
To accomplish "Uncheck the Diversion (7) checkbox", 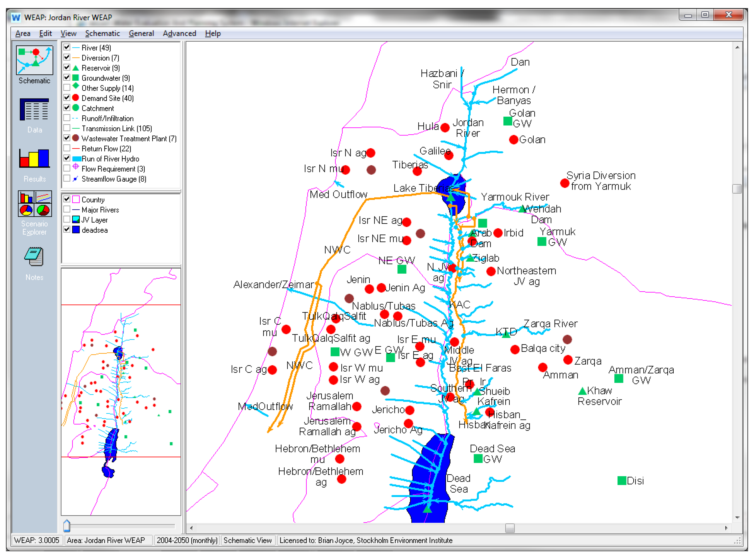I will tap(67, 58).
